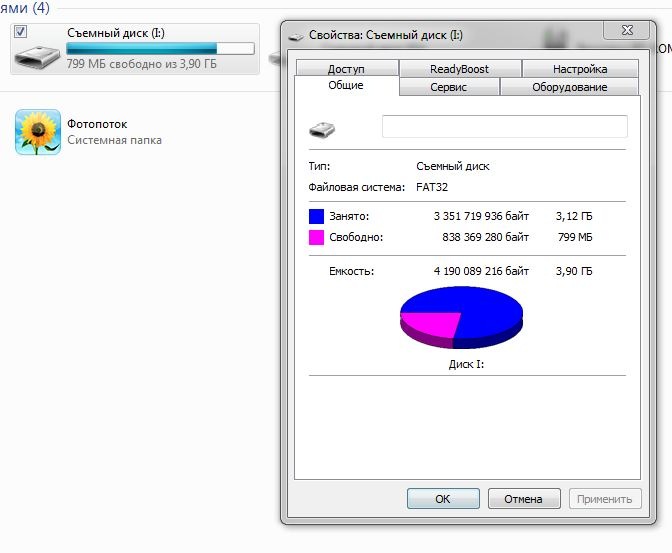This screenshot has height=553, width=672.
Task: Click the FAT32 file system value
Action: [x=432, y=187]
